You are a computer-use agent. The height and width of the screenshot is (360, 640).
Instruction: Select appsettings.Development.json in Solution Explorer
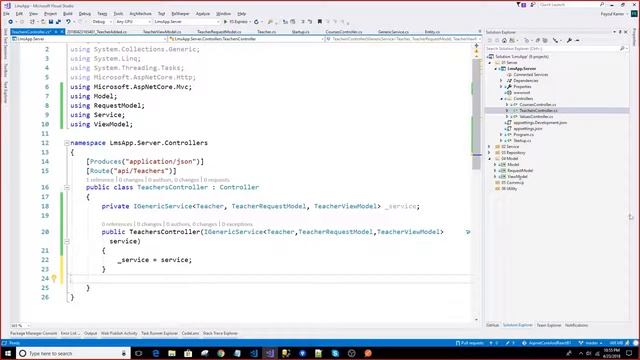(540, 123)
